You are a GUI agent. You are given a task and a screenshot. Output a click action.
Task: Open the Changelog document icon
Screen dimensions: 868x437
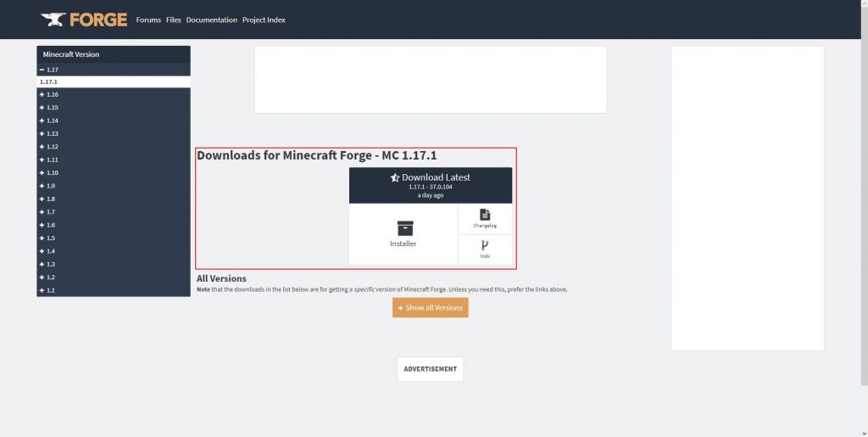point(485,215)
